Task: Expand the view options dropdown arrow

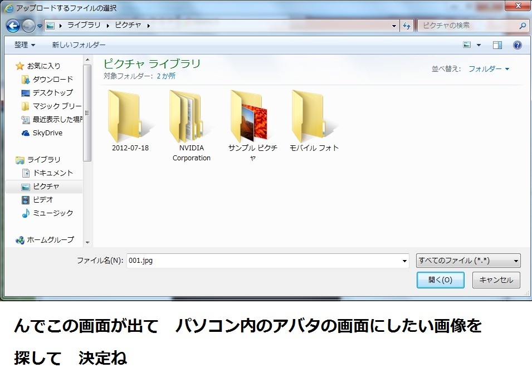Action: (479, 45)
